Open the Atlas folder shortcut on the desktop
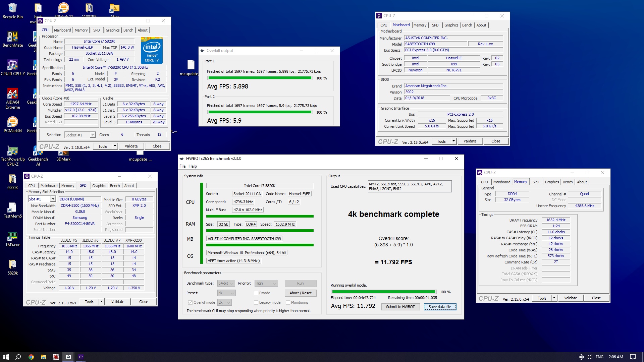Screen dimensions: 644x362 point(114,9)
